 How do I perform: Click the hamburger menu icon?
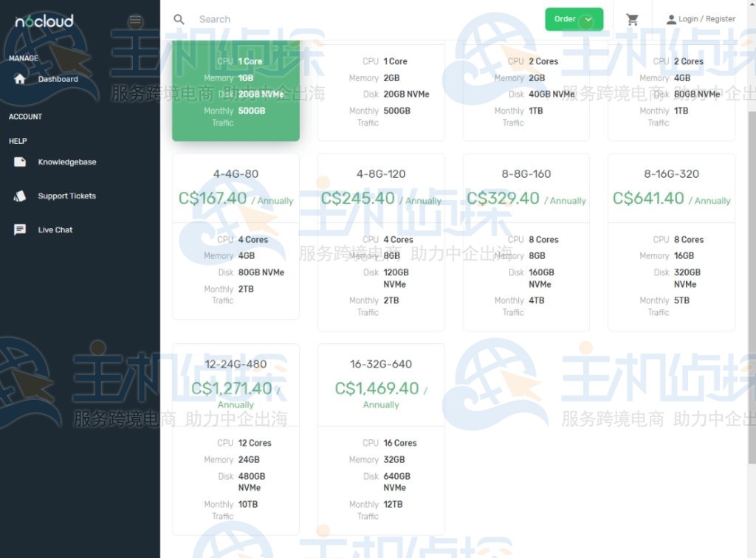click(x=135, y=21)
